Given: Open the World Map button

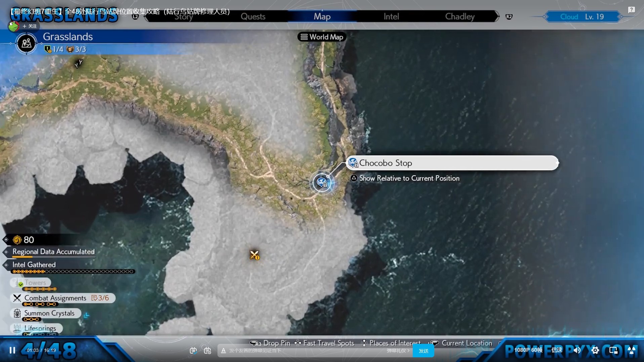Looking at the screenshot, I should [322, 37].
